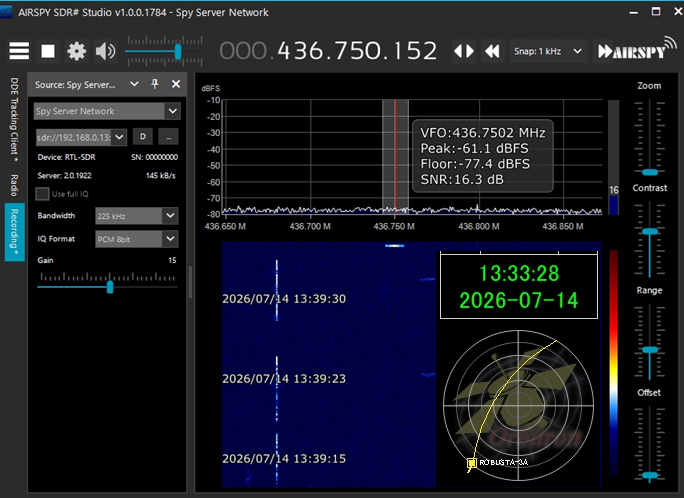Open the hamburger main menu

click(19, 51)
